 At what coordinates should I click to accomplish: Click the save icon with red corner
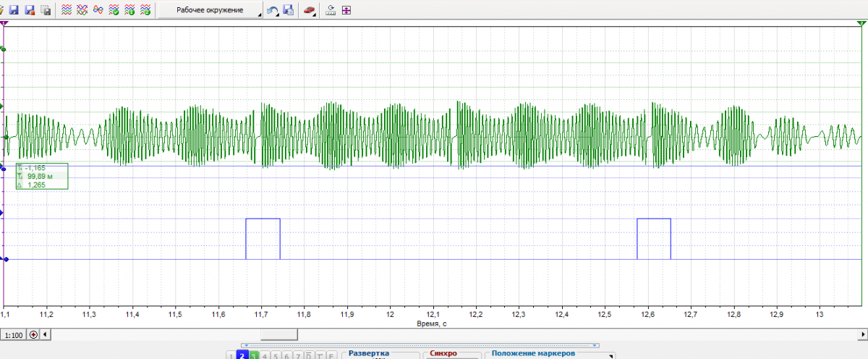point(30,10)
